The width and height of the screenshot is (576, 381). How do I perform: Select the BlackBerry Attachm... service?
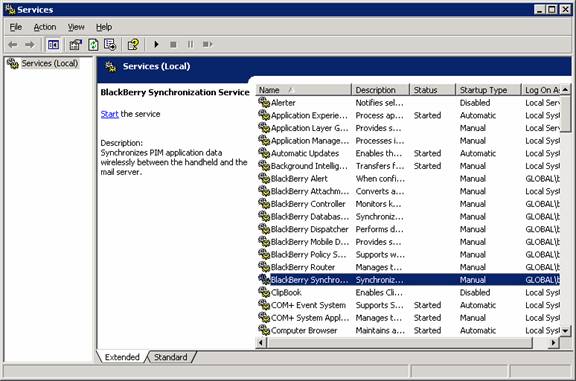point(408,191)
